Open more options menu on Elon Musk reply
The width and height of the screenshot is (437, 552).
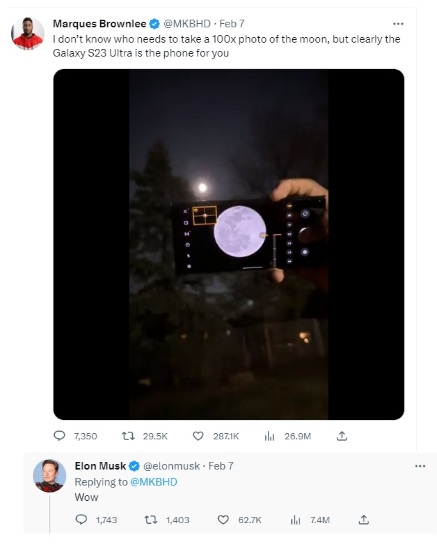[x=420, y=466]
